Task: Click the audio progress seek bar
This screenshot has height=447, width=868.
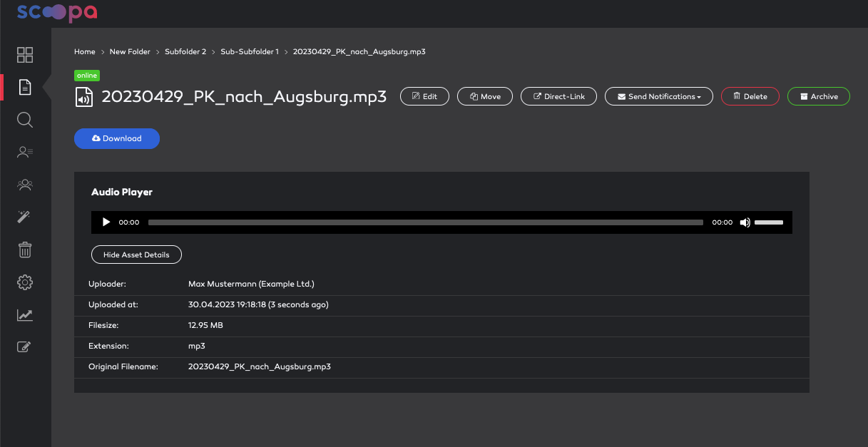Action: click(x=426, y=222)
